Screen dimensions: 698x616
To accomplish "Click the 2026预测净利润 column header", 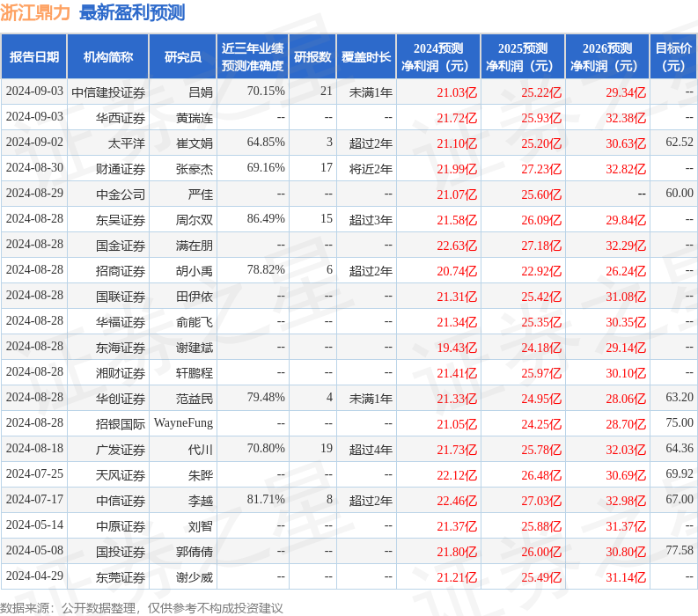I will [607, 57].
